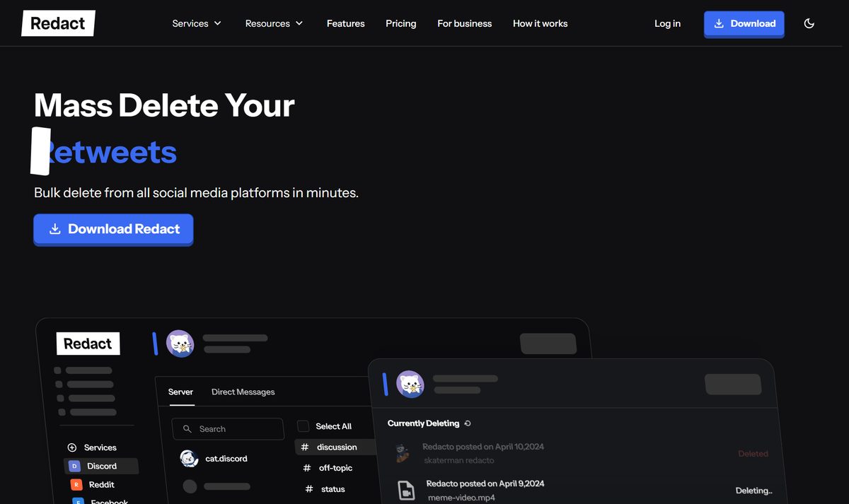Image resolution: width=849 pixels, height=504 pixels.
Task: Click the Resources chevron arrow
Action: click(299, 23)
